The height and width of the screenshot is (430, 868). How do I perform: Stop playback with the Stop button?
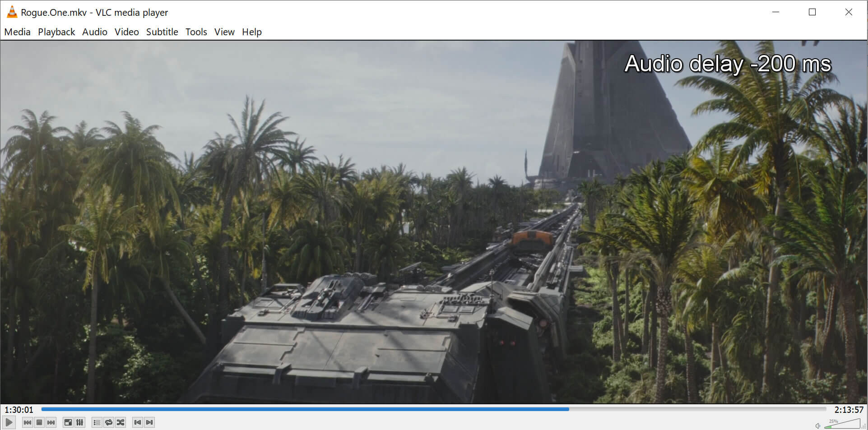click(39, 423)
